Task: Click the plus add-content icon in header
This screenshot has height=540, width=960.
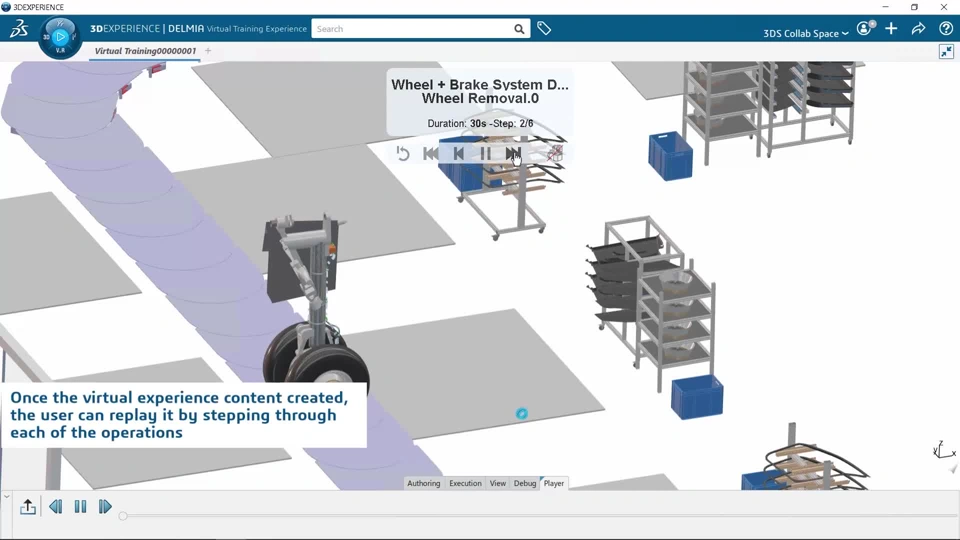Action: 891,28
